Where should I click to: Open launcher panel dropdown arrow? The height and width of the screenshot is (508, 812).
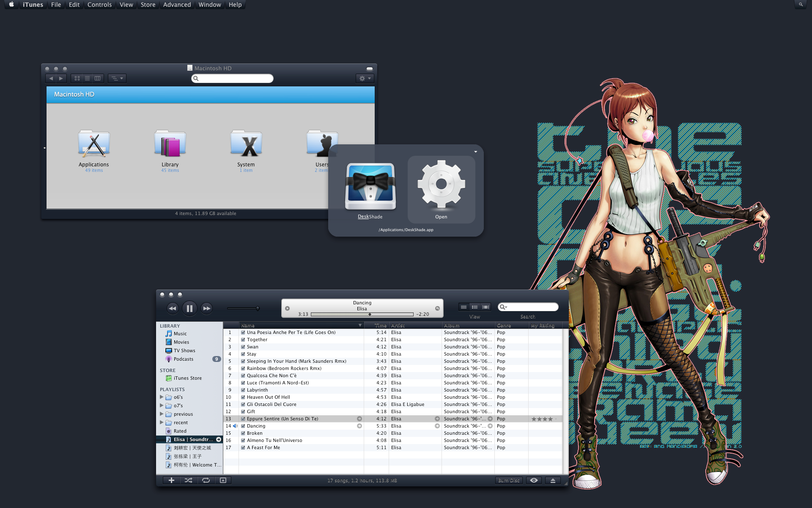pyautogui.click(x=475, y=152)
